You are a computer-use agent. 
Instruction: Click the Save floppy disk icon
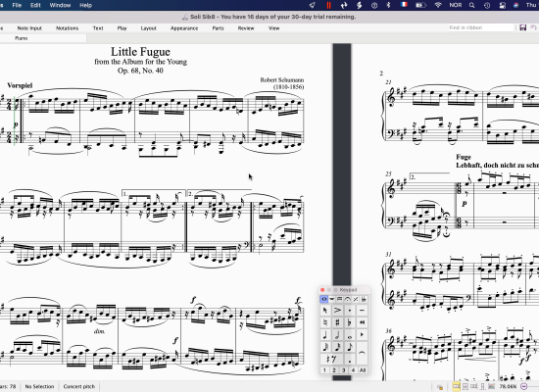click(523, 27)
